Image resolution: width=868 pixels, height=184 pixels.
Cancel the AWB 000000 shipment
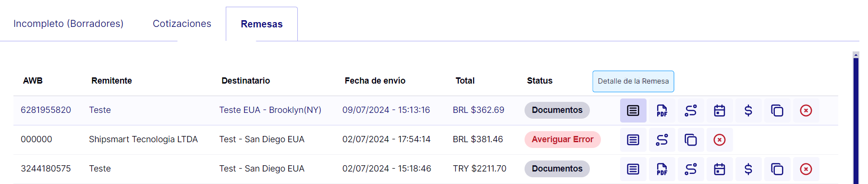click(720, 140)
